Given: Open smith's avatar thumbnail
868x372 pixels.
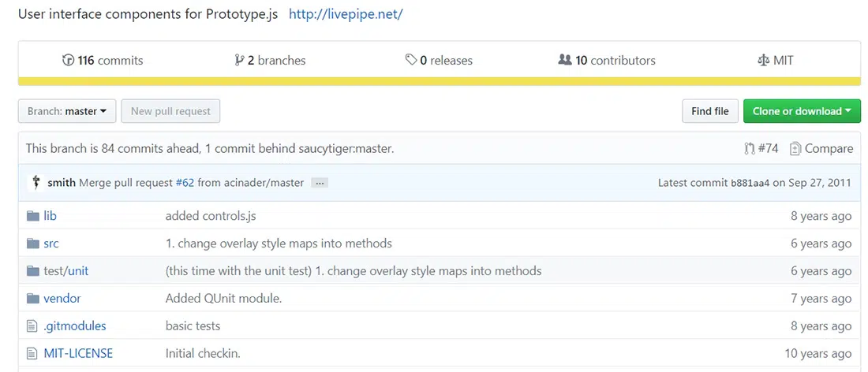Looking at the screenshot, I should 36,182.
